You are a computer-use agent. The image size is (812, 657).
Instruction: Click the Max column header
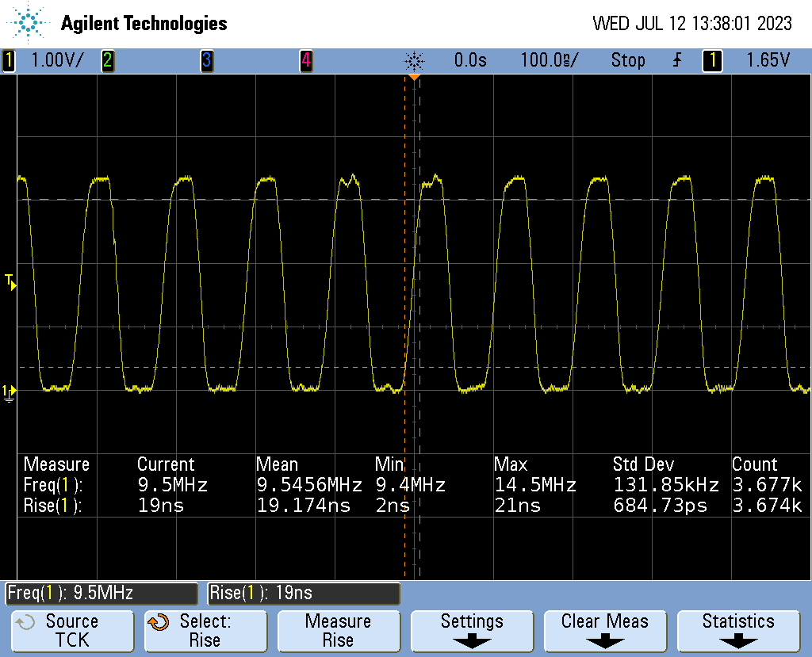click(x=511, y=464)
